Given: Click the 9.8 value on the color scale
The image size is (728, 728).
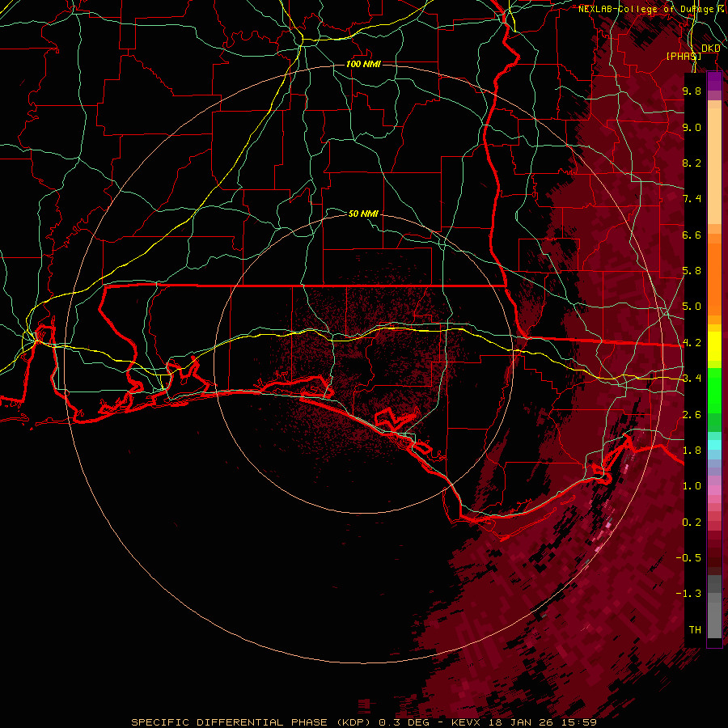Looking at the screenshot, I should (x=692, y=91).
